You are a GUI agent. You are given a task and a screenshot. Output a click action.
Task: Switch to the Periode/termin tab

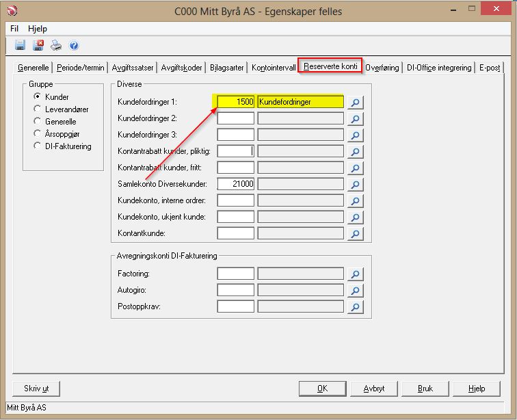click(x=80, y=68)
